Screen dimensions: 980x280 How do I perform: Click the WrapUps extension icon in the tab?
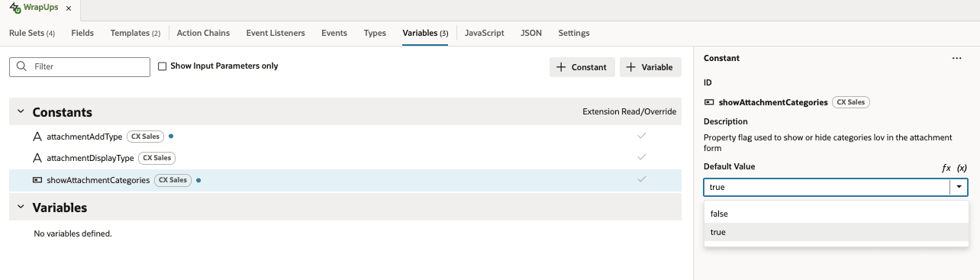click(x=15, y=8)
